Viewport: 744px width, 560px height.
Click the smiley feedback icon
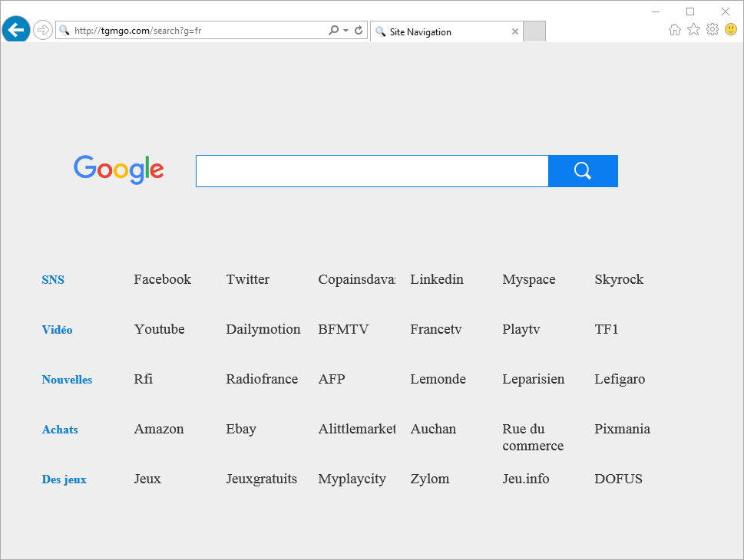731,29
